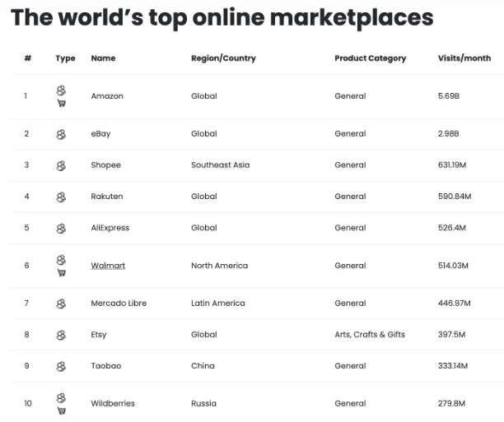Click the Amazon name in the table
The image size is (504, 422).
tap(107, 96)
